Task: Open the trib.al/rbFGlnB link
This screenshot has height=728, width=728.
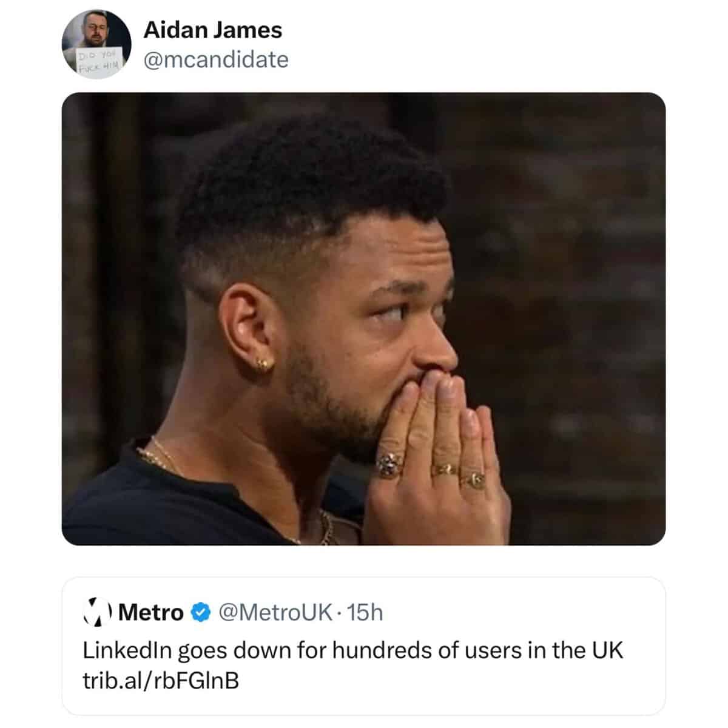Action: pyautogui.click(x=161, y=681)
